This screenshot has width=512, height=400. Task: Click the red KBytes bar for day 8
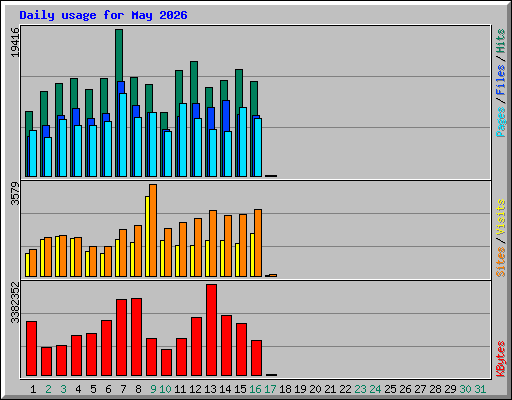tap(136, 337)
